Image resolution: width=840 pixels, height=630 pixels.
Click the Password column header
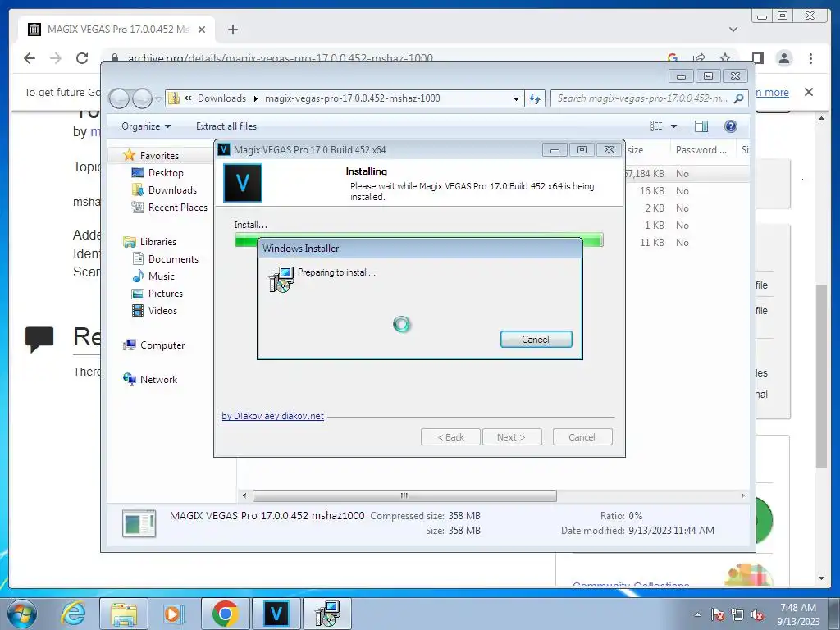tap(702, 150)
